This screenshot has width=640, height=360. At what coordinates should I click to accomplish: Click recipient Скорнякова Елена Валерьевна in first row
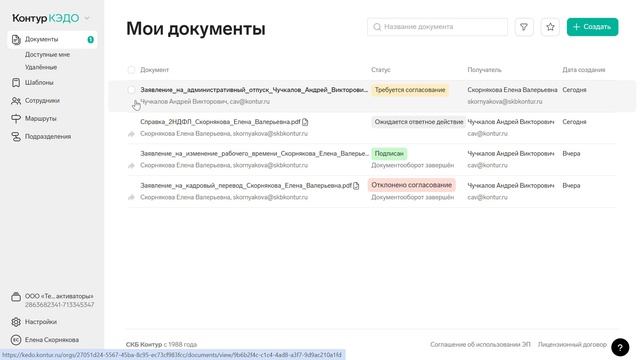point(512,90)
